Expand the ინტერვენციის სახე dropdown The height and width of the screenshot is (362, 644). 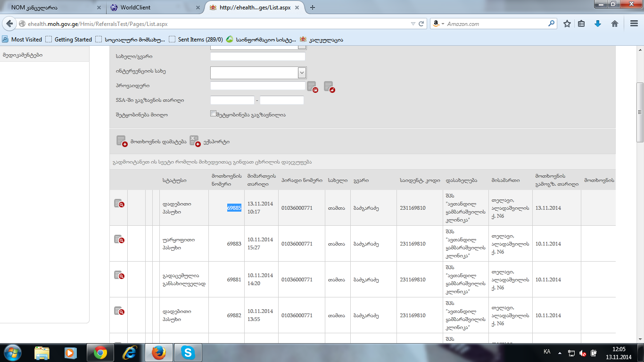[x=302, y=73]
